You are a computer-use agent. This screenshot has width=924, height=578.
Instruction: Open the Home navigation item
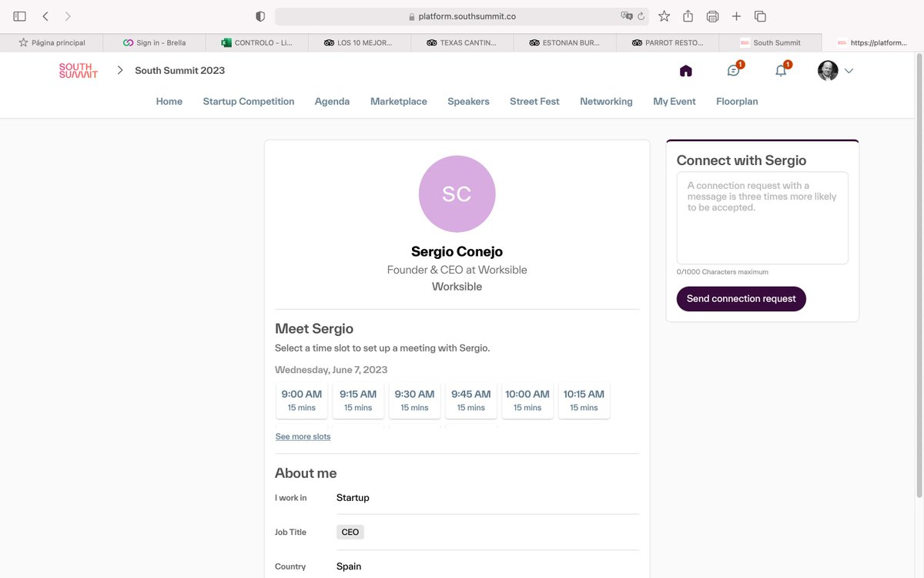(x=169, y=101)
